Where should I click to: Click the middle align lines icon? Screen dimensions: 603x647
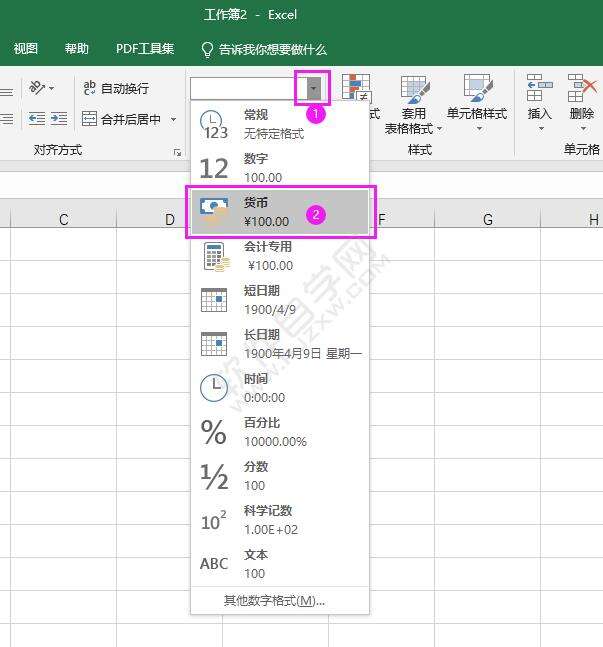(6, 92)
